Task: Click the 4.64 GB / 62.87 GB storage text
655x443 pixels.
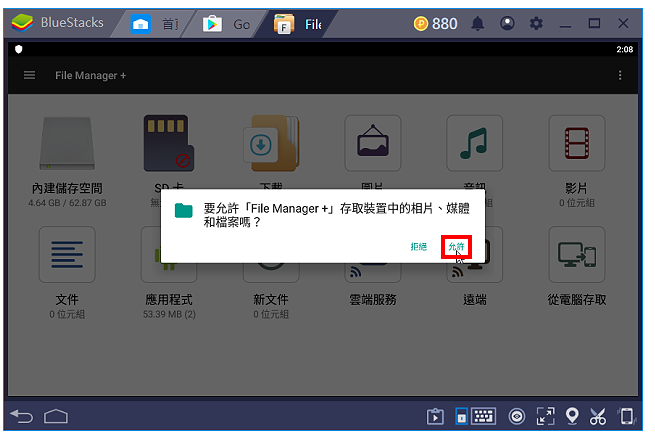Action: click(67, 203)
